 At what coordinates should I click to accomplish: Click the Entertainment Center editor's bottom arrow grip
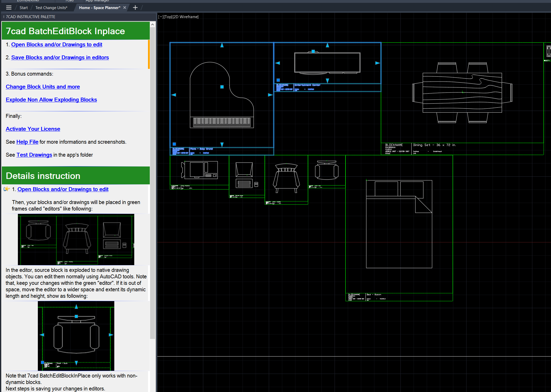pos(327,81)
